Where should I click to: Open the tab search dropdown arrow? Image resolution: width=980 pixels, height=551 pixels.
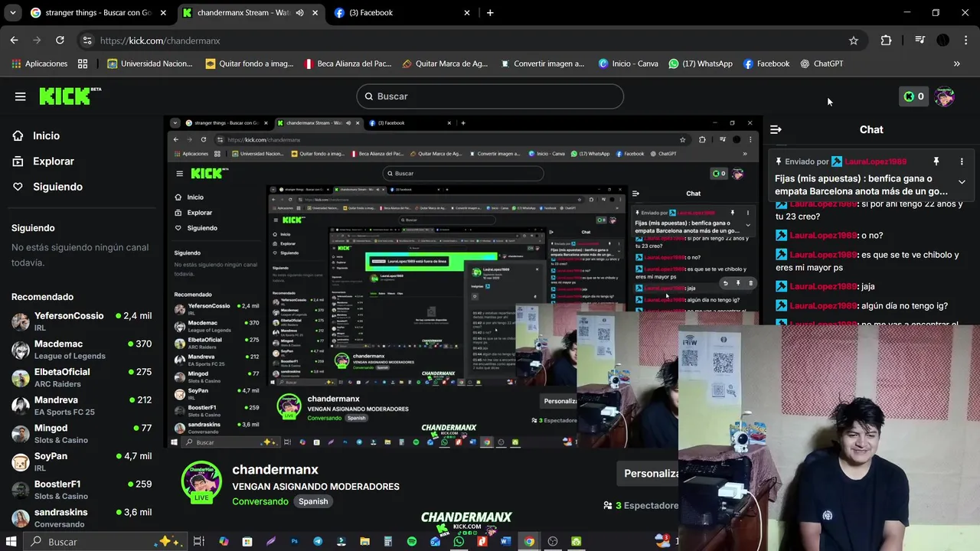[x=11, y=13]
